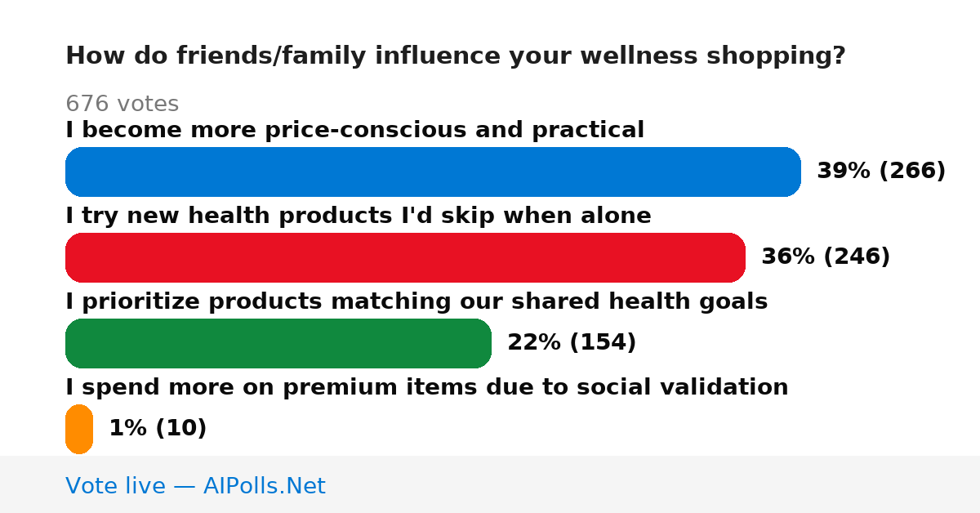The image size is (980, 513).
Task: Click the 22% (154) result label
Action: [572, 343]
